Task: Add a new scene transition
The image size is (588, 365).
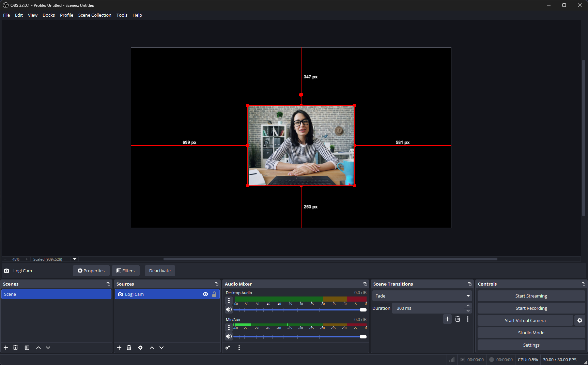Action: coord(447,319)
